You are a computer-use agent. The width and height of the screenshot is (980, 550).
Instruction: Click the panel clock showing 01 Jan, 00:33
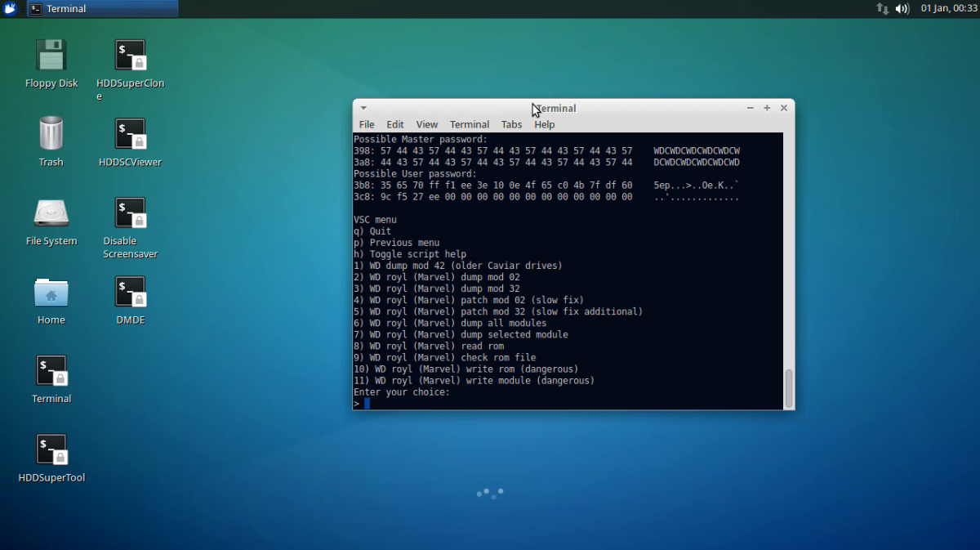point(949,9)
